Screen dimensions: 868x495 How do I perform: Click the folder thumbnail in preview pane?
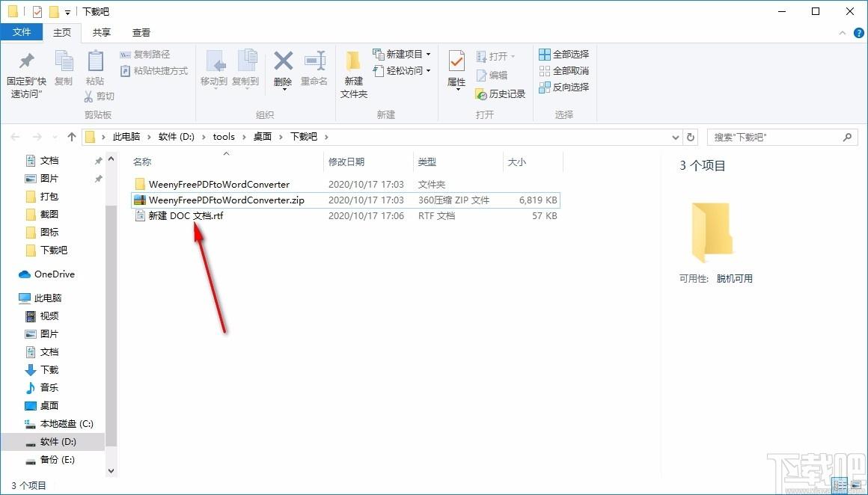click(712, 233)
